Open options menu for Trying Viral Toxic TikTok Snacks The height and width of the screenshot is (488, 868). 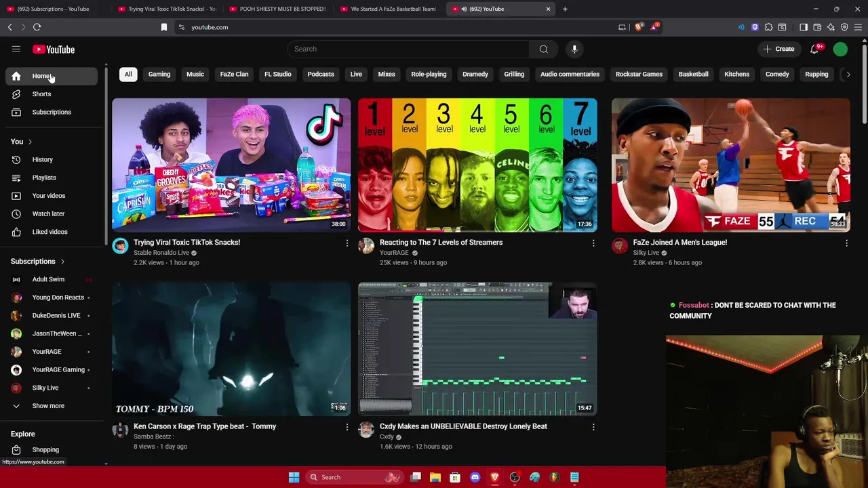click(347, 243)
